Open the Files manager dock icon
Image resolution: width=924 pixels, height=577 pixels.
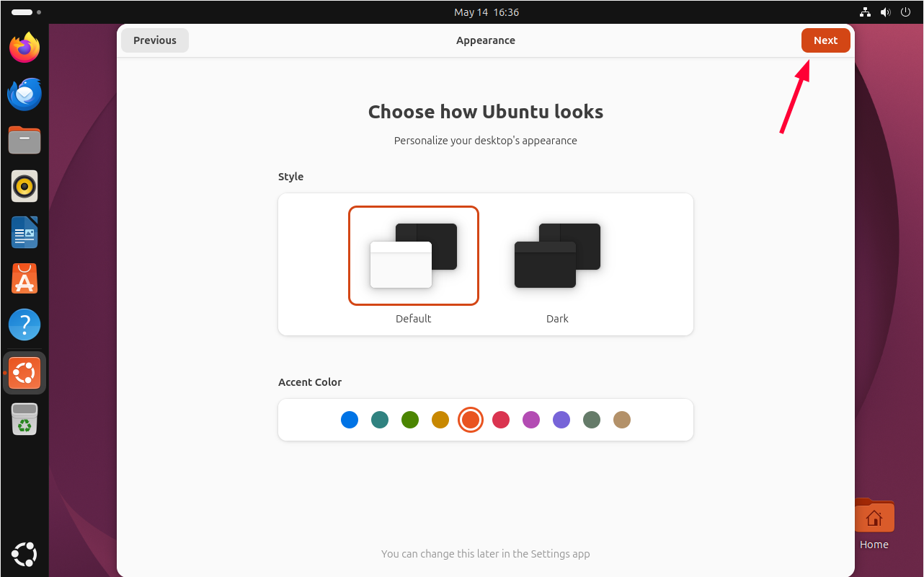(x=25, y=140)
